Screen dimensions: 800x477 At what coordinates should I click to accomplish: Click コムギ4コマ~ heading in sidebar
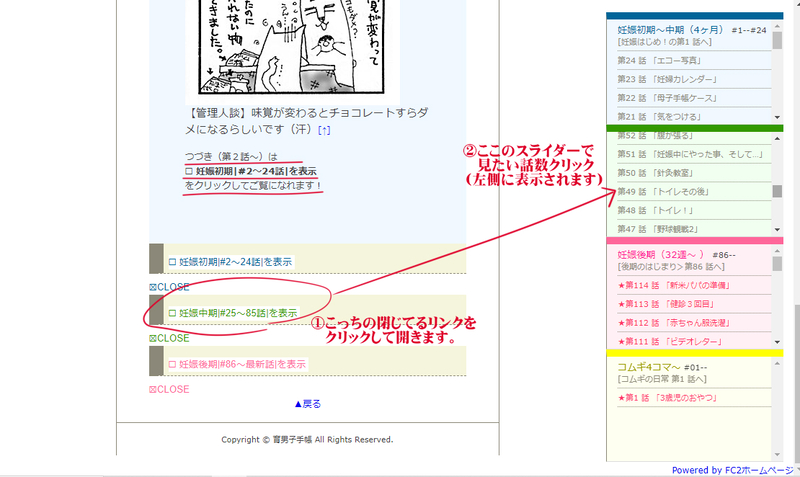pos(649,367)
